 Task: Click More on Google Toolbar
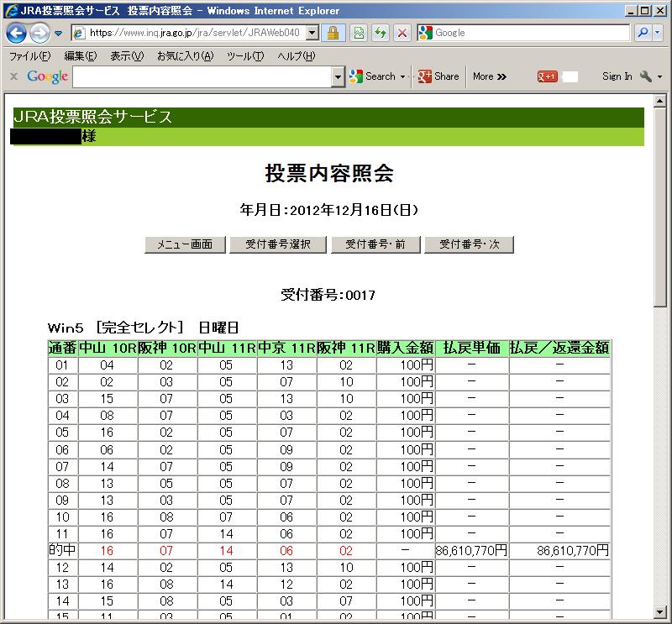pos(490,76)
